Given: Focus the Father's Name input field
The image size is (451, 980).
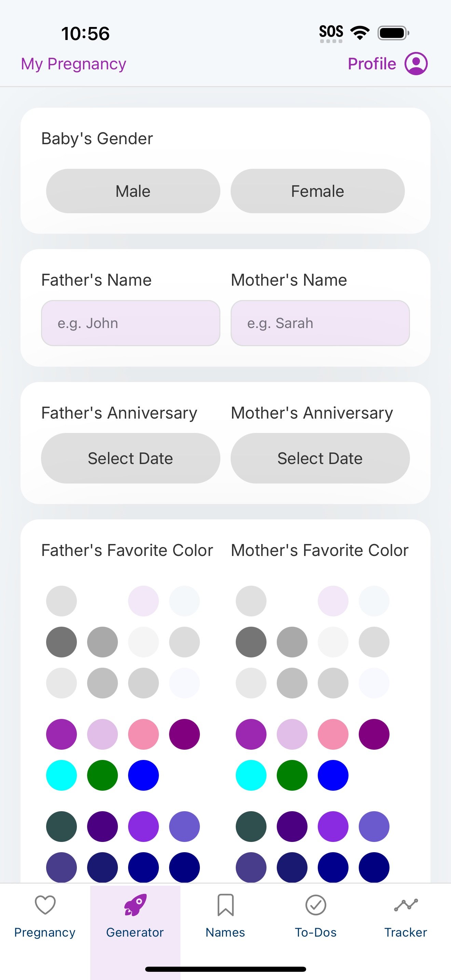Looking at the screenshot, I should pos(131,323).
